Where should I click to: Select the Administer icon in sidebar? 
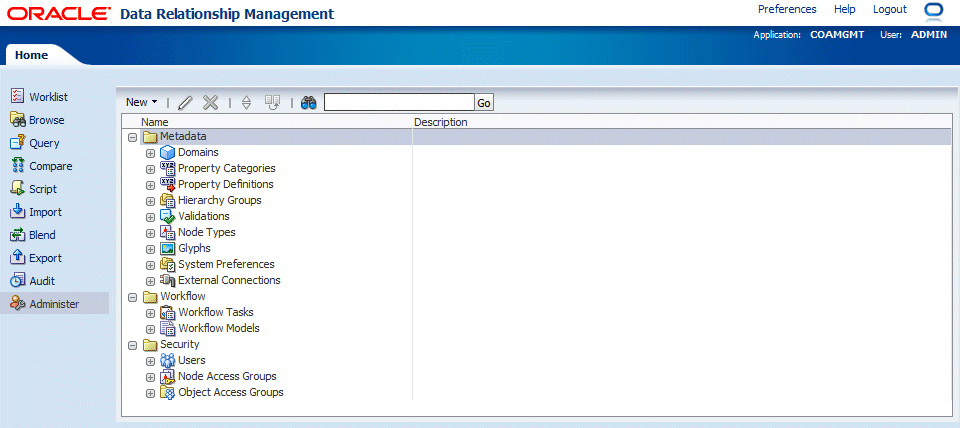[x=18, y=304]
